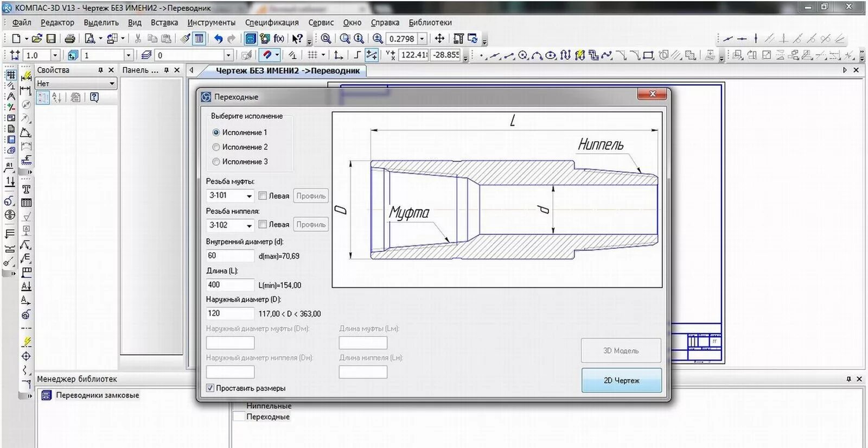Image resolution: width=868 pixels, height=448 pixels.
Task: Toggle orthogonal drawing mode icon
Action: click(x=357, y=55)
